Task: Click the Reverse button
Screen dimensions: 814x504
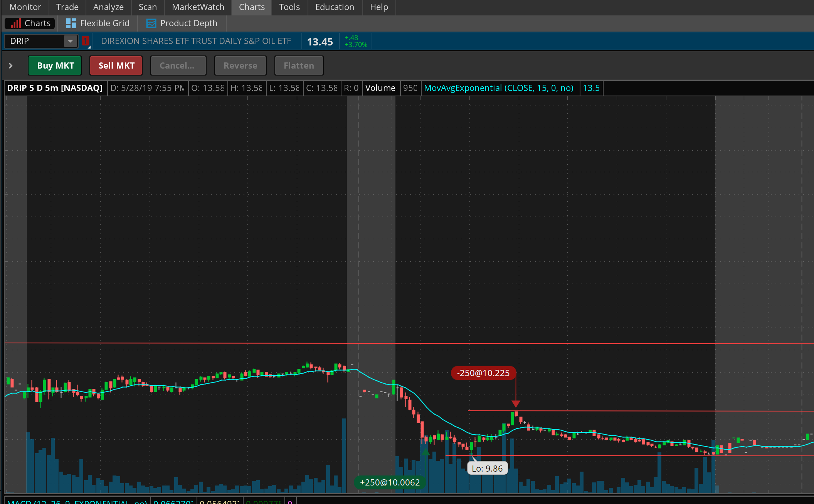Action: [x=240, y=66]
